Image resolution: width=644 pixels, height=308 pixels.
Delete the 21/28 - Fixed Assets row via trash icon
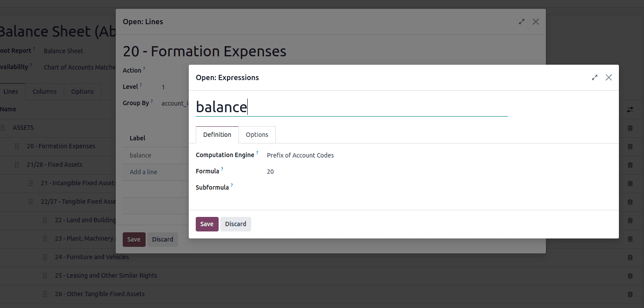point(630,165)
